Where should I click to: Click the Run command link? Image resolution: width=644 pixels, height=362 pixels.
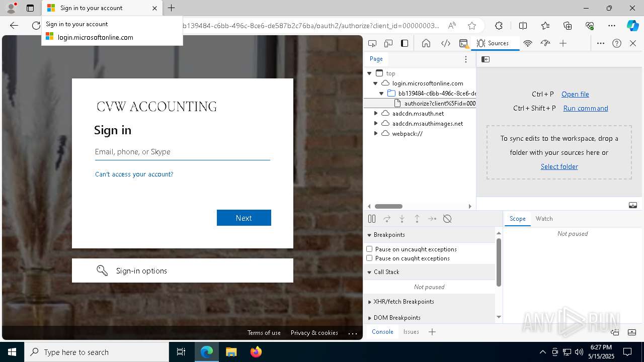click(586, 108)
